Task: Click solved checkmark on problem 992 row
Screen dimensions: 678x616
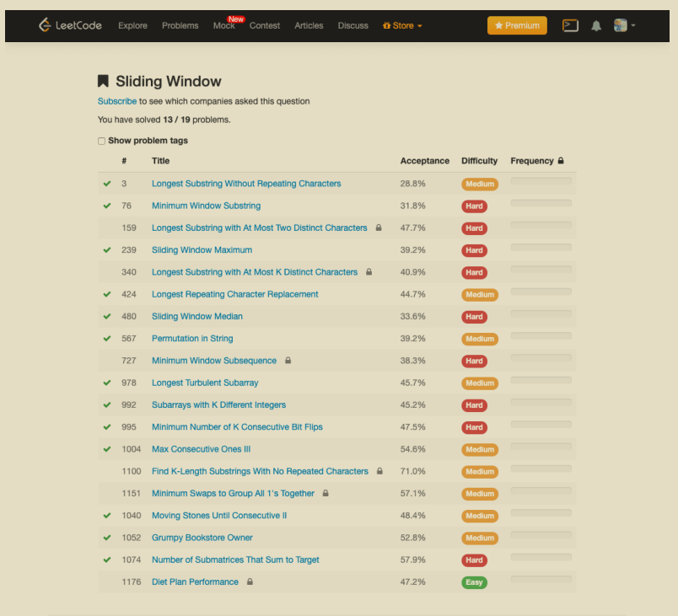Action: point(107,404)
